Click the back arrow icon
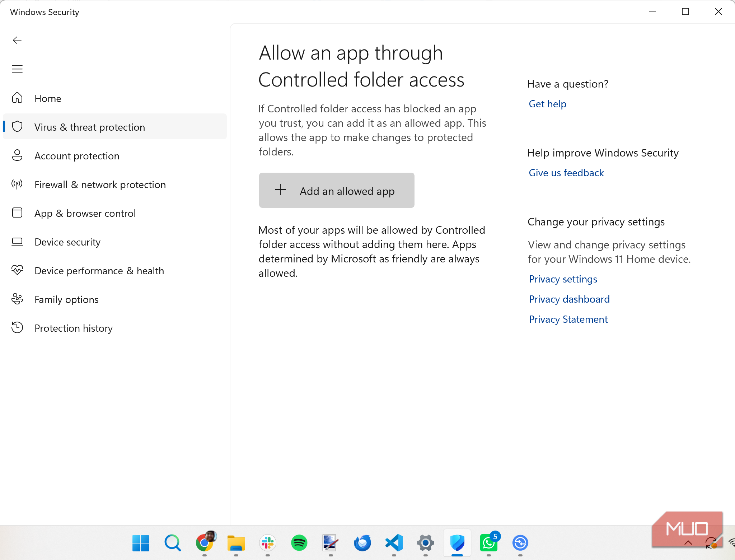The height and width of the screenshot is (560, 735). coord(17,40)
